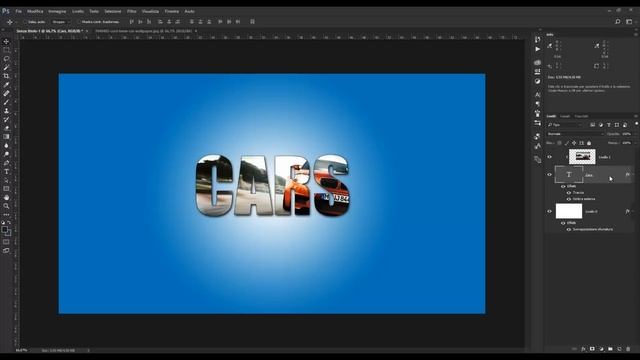The height and width of the screenshot is (360, 640).
Task: Open the Immagine menu
Action: pos(57,11)
